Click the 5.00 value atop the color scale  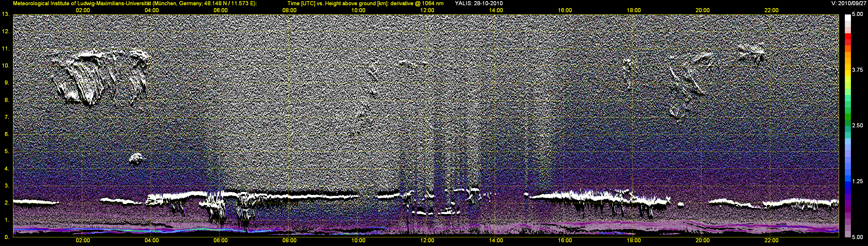(858, 14)
